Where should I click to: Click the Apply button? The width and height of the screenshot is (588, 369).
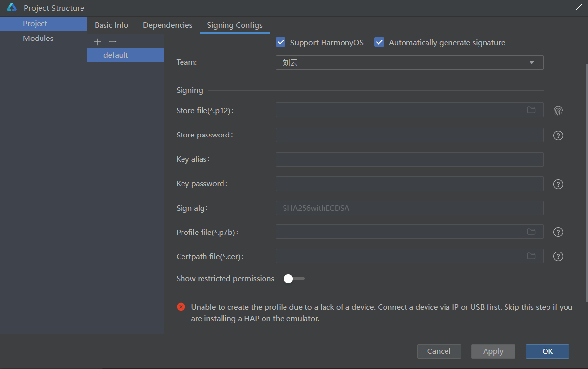(493, 351)
